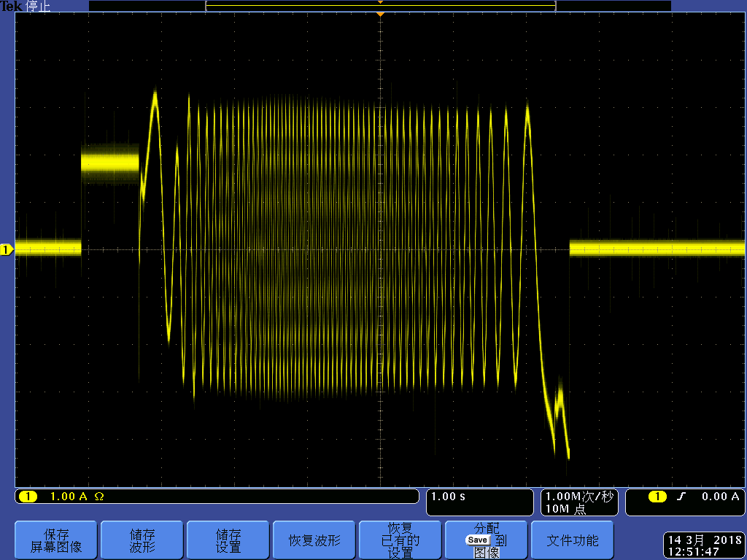747x560 pixels.
Task: Click the date and time display
Action: click(x=703, y=546)
